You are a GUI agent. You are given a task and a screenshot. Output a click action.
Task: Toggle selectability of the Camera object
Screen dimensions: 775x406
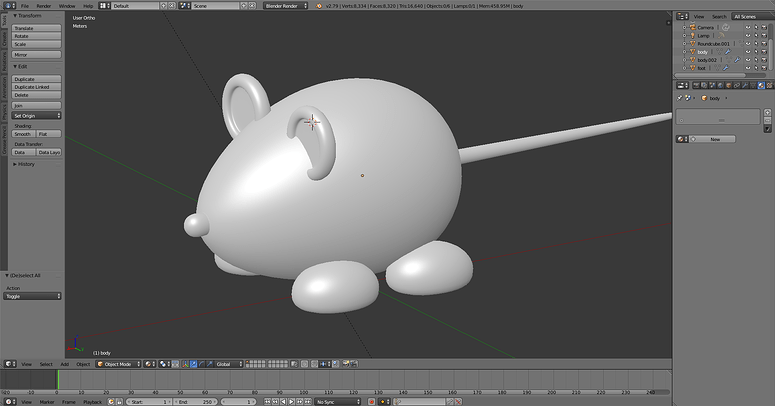(x=756, y=27)
